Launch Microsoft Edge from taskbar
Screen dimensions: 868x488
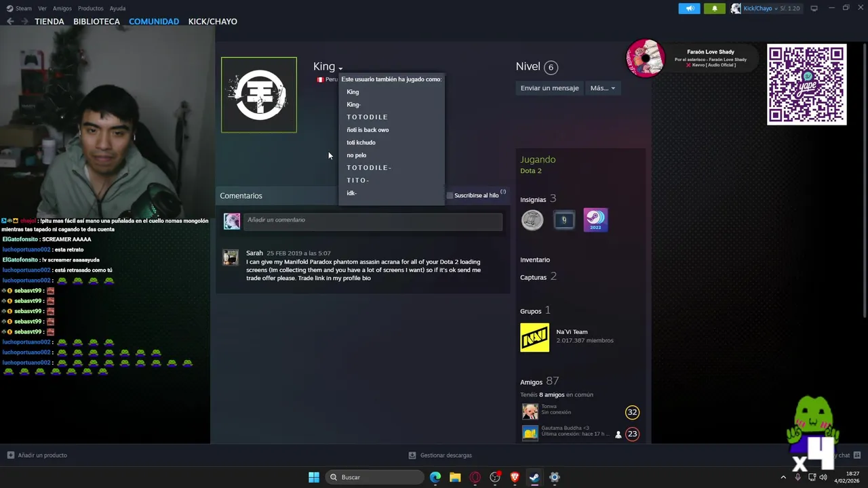pos(435,477)
